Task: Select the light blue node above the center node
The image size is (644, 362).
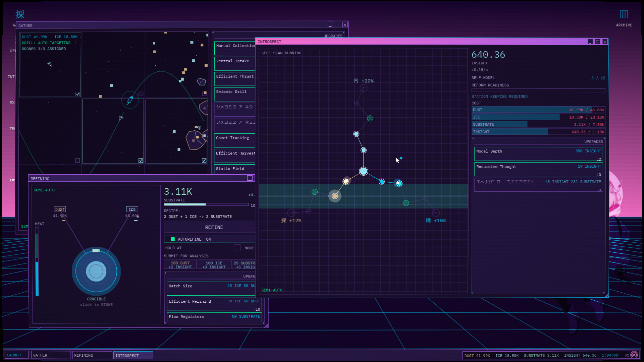Action: [364, 150]
